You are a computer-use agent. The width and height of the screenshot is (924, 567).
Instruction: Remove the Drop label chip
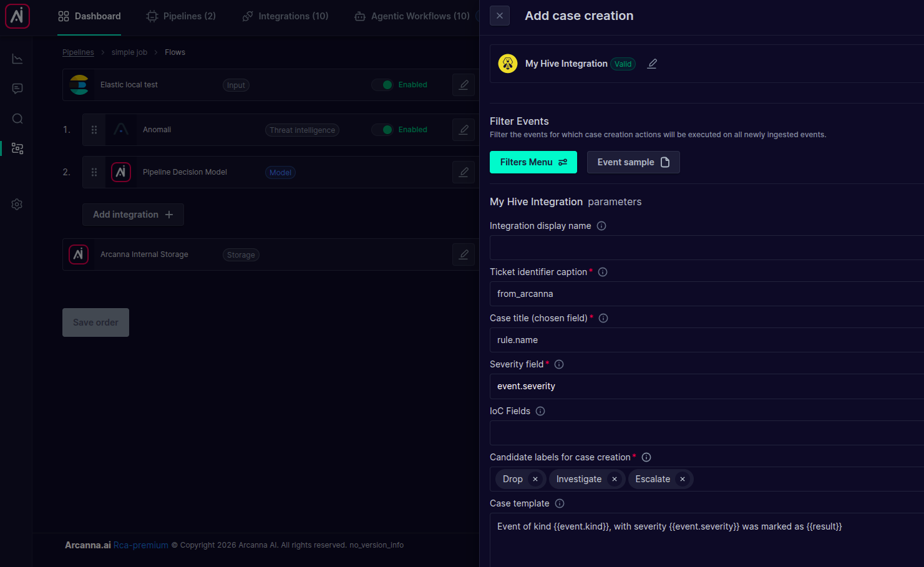click(535, 479)
